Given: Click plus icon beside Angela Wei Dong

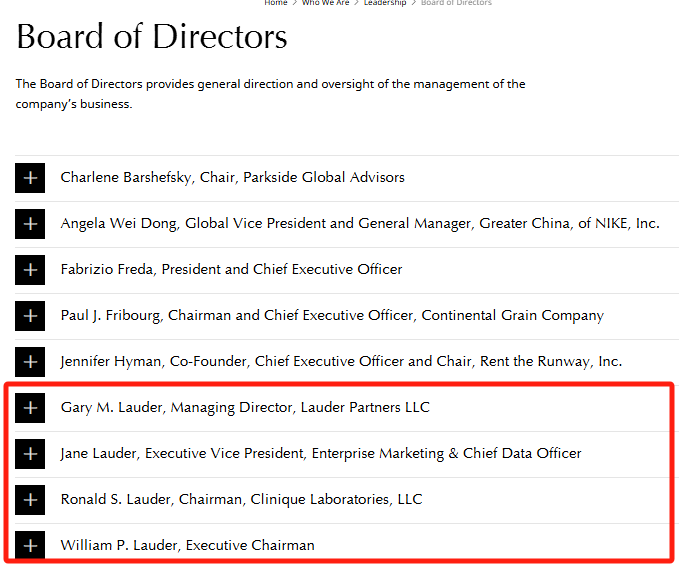Looking at the screenshot, I should coord(30,224).
